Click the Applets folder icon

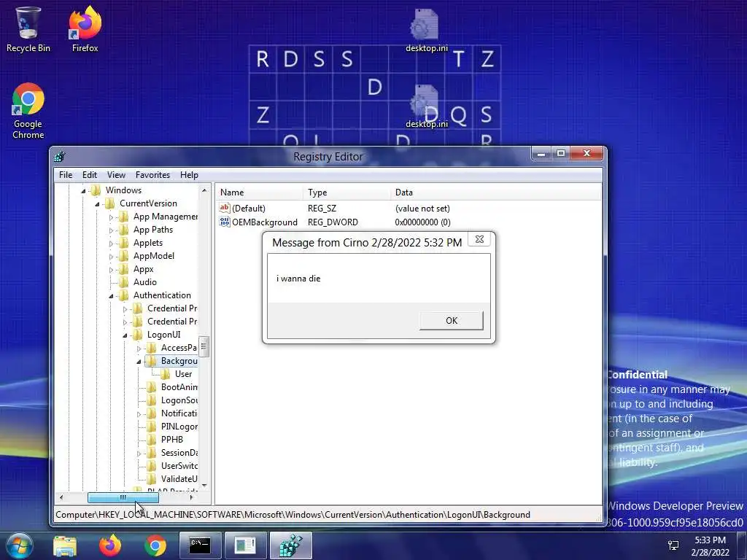124,243
